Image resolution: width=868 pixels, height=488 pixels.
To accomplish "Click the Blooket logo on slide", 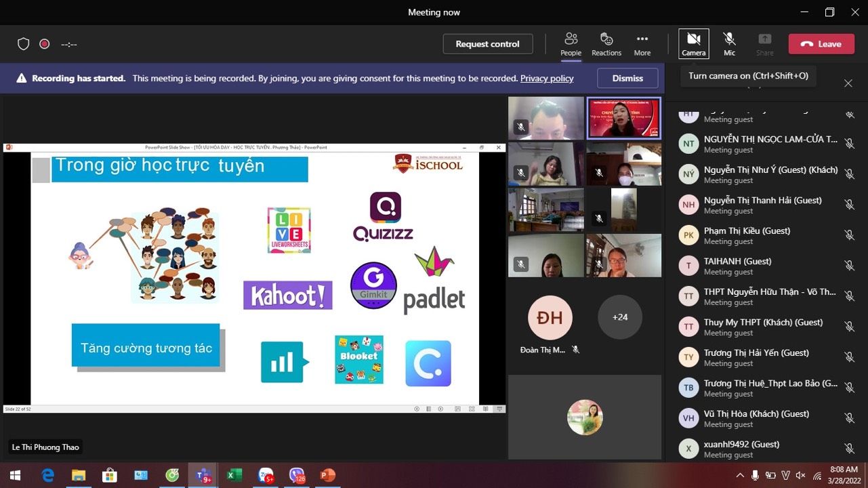I will pyautogui.click(x=359, y=359).
